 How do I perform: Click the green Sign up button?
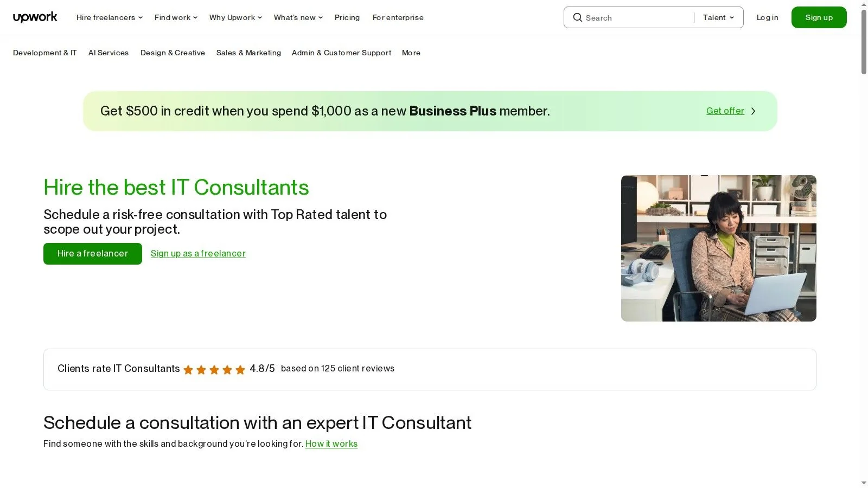coord(819,17)
